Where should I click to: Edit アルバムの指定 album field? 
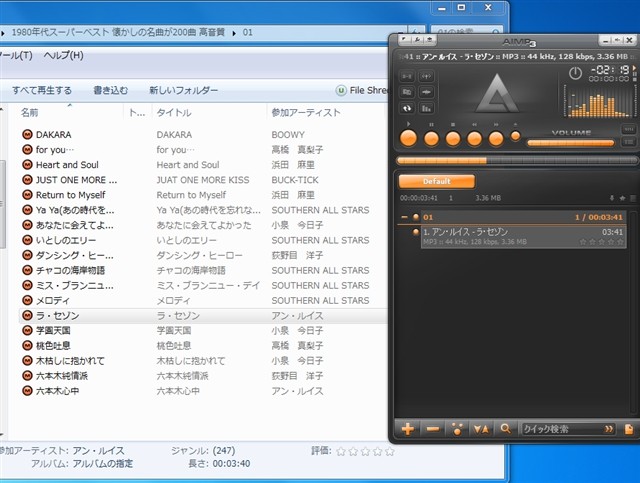pyautogui.click(x=102, y=464)
